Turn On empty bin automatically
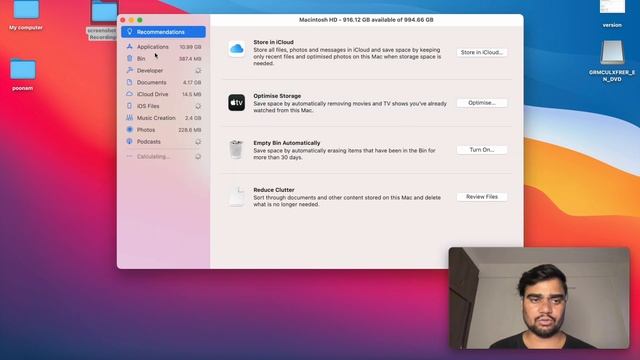 pyautogui.click(x=482, y=150)
